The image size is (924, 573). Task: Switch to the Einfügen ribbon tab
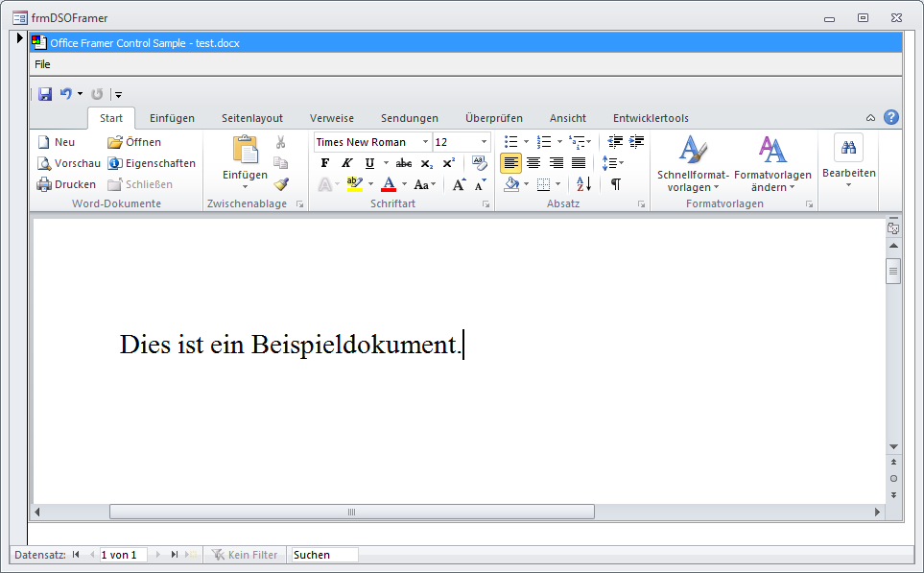pos(172,118)
